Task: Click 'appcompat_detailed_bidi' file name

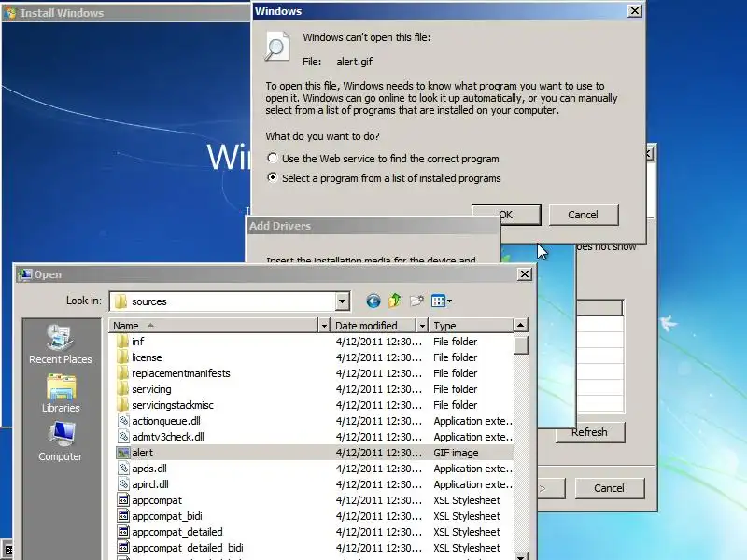Action: click(188, 548)
